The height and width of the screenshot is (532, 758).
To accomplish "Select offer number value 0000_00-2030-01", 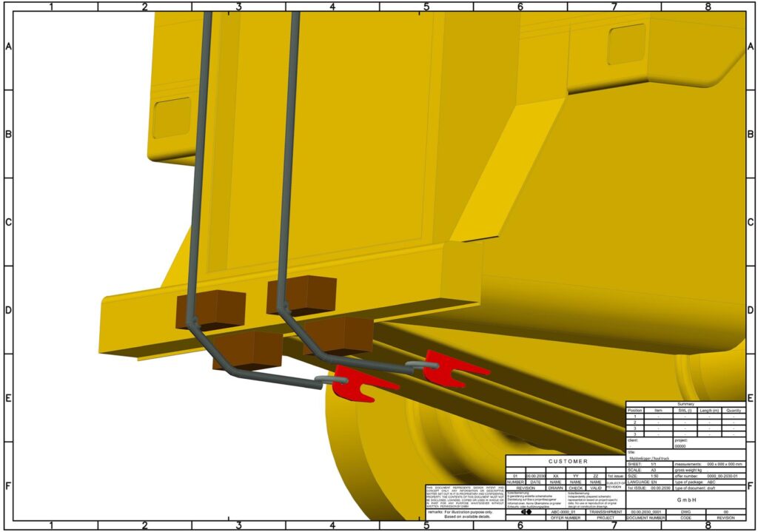I will click(724, 476).
